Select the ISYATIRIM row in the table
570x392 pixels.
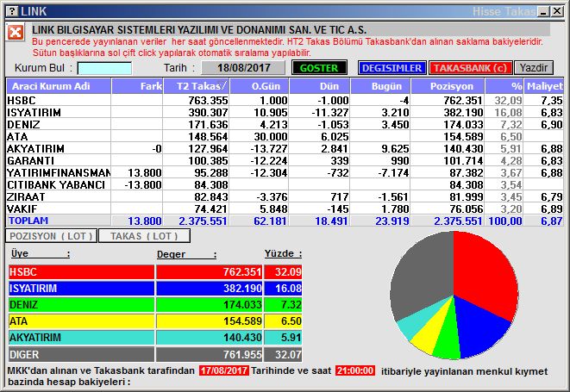click(285, 112)
